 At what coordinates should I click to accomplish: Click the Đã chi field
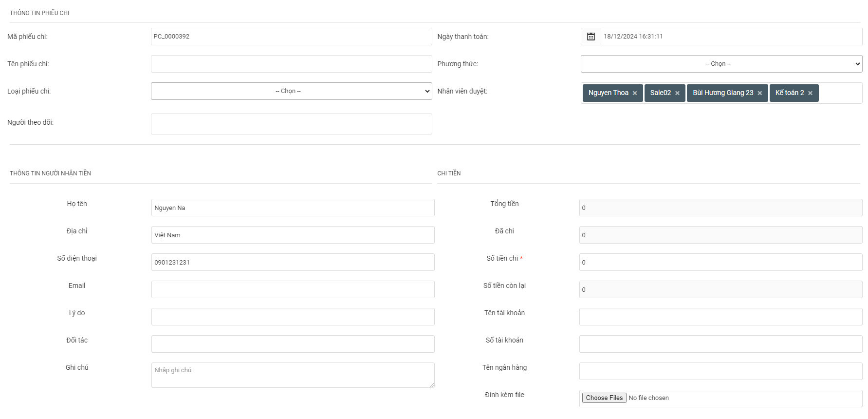click(720, 235)
